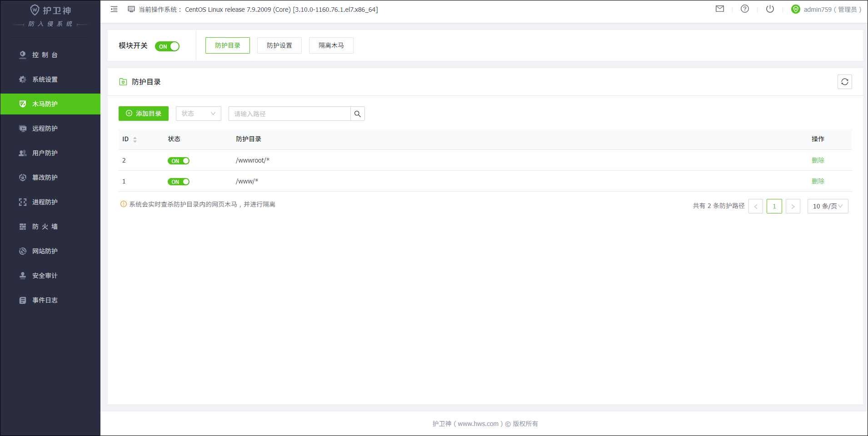This screenshot has height=436, width=868.
Task: Delete the /www/* directory entry
Action: [818, 181]
